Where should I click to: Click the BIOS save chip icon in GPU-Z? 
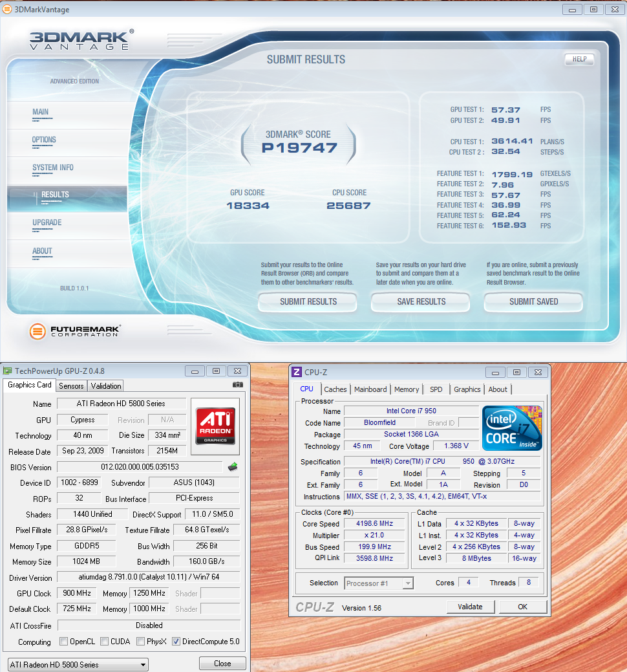coord(233,467)
